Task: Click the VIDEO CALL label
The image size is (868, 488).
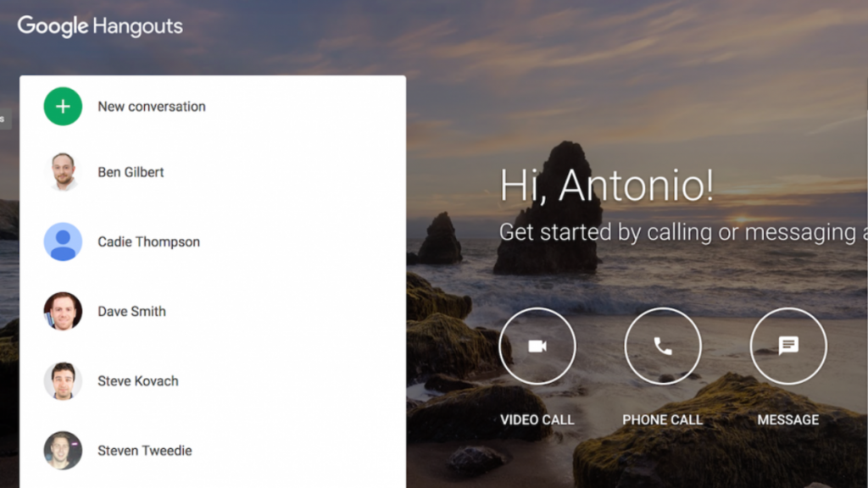Action: pos(537,420)
